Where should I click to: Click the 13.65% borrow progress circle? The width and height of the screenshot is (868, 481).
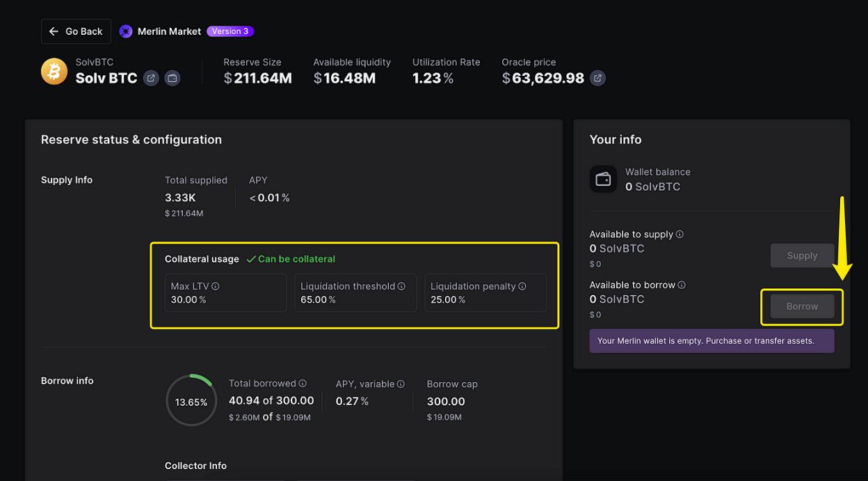click(191, 402)
